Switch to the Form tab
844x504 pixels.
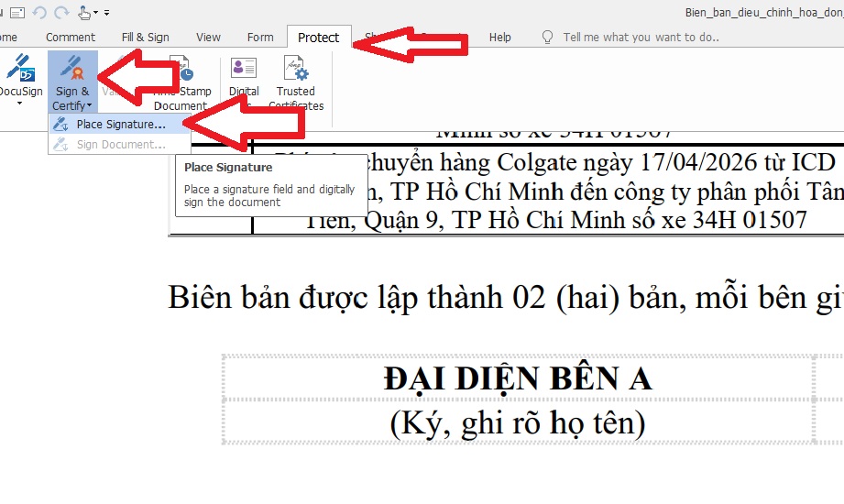[x=260, y=38]
